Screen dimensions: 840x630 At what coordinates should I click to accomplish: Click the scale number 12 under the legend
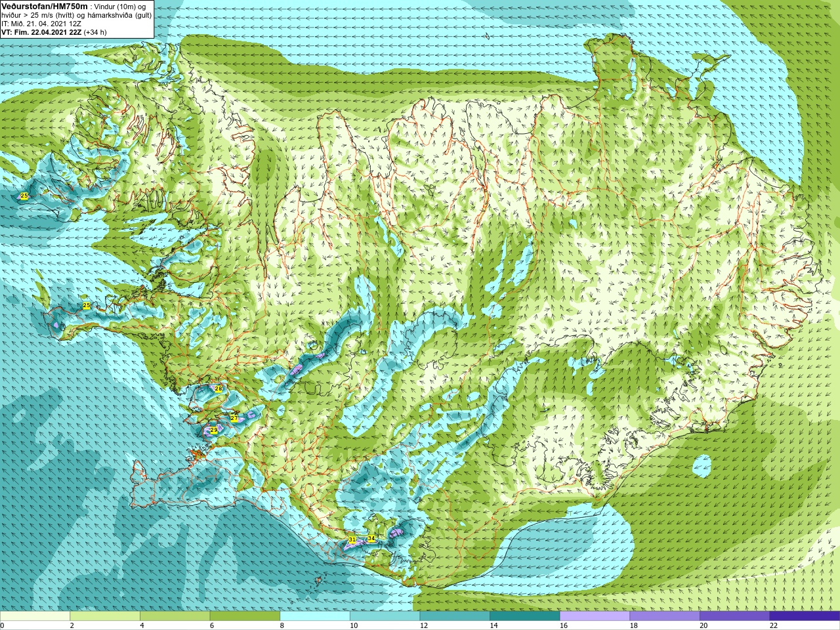click(423, 625)
